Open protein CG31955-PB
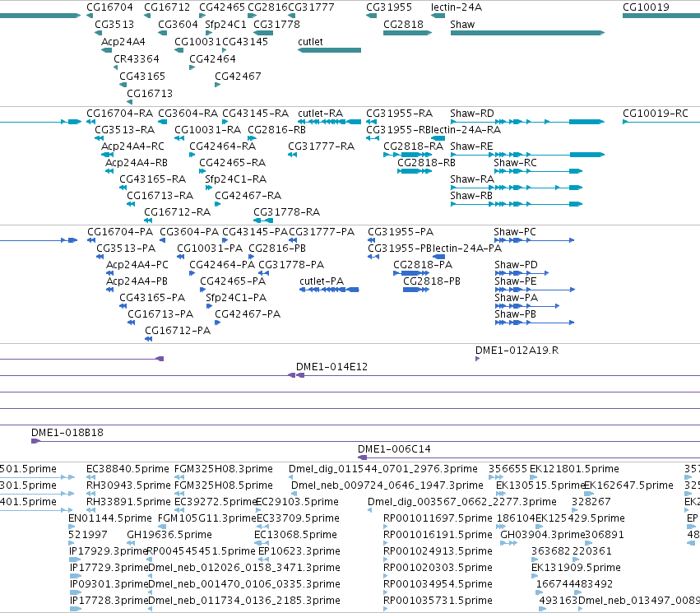Image resolution: width=700 pixels, height=613 pixels. tap(400, 248)
